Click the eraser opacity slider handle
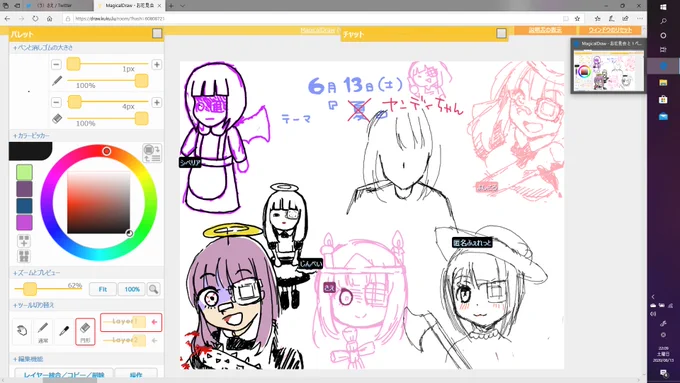The image size is (680, 383). [141, 118]
